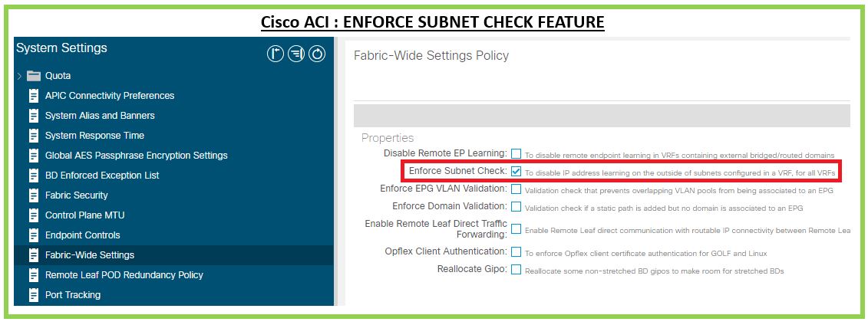Viewport: 868px width, 325px height.
Task: Click the collapse navigation pane arrow icon
Action: pos(276,54)
